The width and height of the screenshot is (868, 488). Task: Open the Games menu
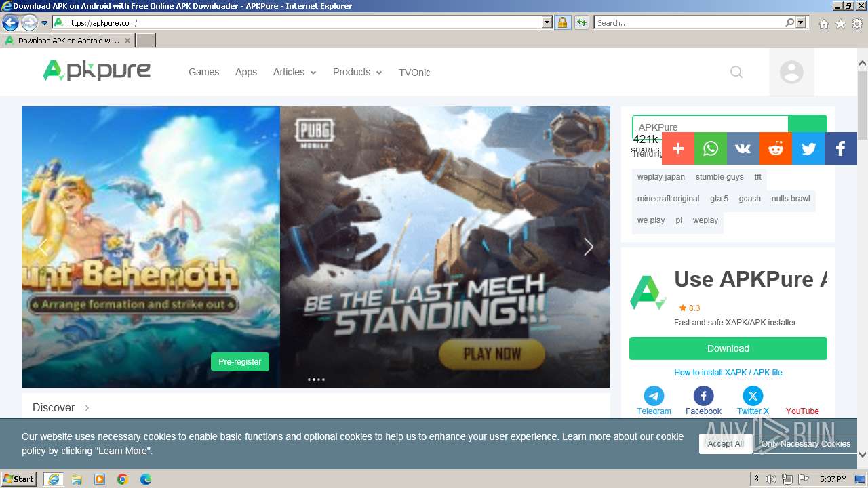[x=203, y=72]
